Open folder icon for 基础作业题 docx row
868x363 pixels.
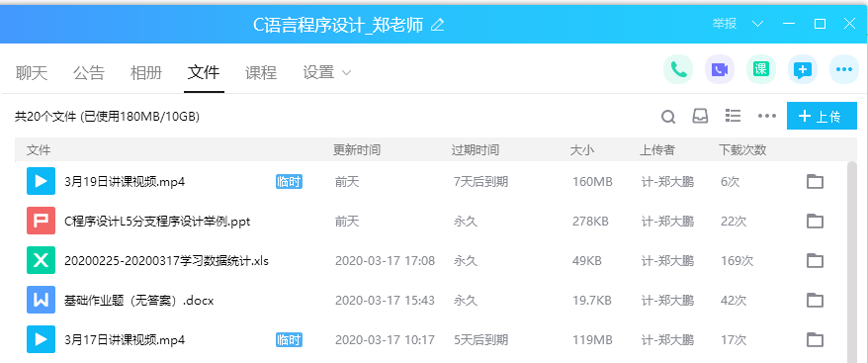click(815, 300)
